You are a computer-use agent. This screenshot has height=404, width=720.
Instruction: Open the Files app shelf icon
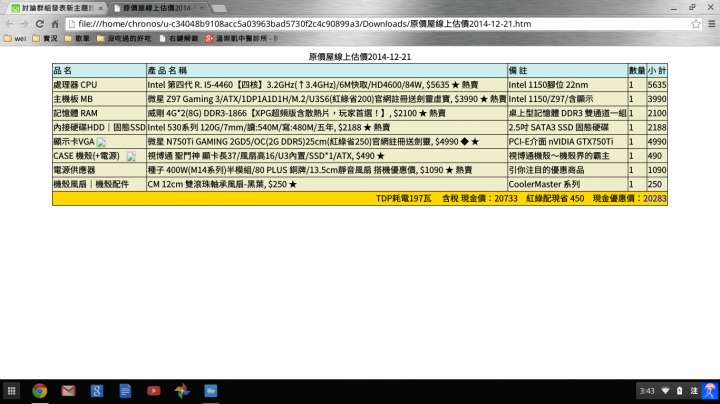click(211, 391)
